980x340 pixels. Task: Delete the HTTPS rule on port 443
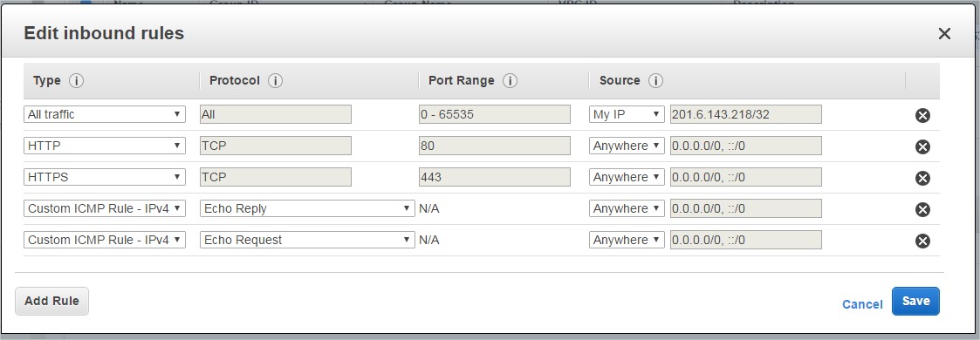click(922, 178)
